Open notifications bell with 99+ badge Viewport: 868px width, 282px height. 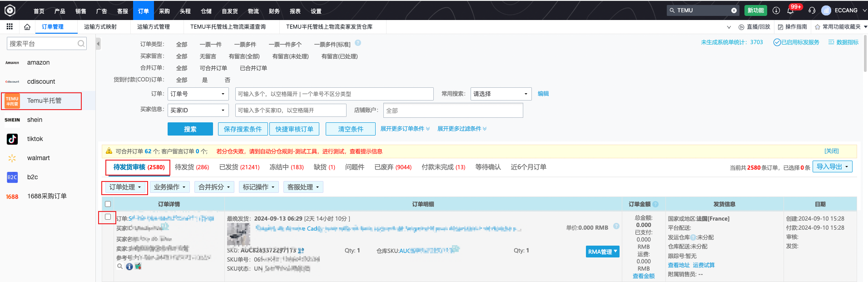[x=791, y=10]
